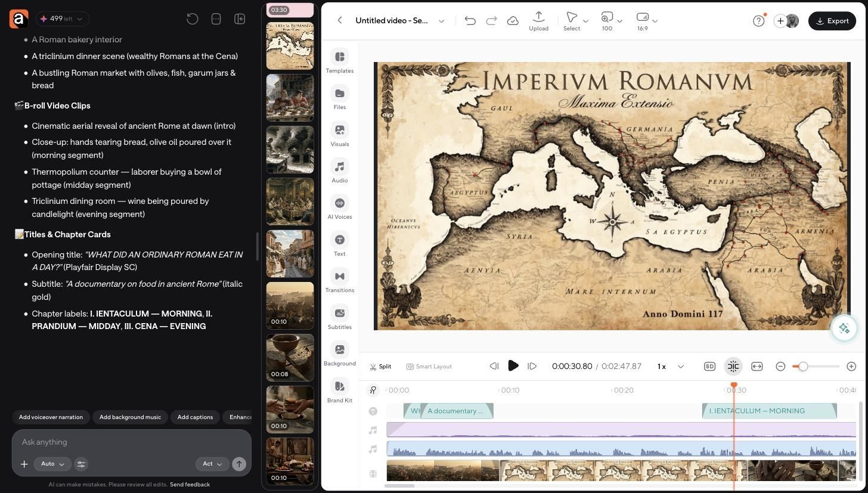
Task: Select the Add background music suggestion
Action: 130,417
